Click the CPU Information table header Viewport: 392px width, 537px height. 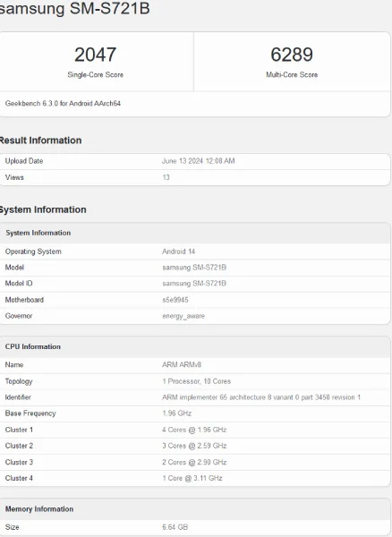point(33,346)
